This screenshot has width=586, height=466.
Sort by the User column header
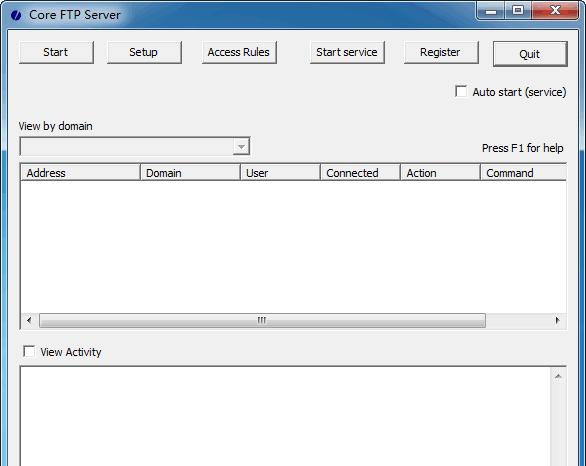tap(280, 173)
